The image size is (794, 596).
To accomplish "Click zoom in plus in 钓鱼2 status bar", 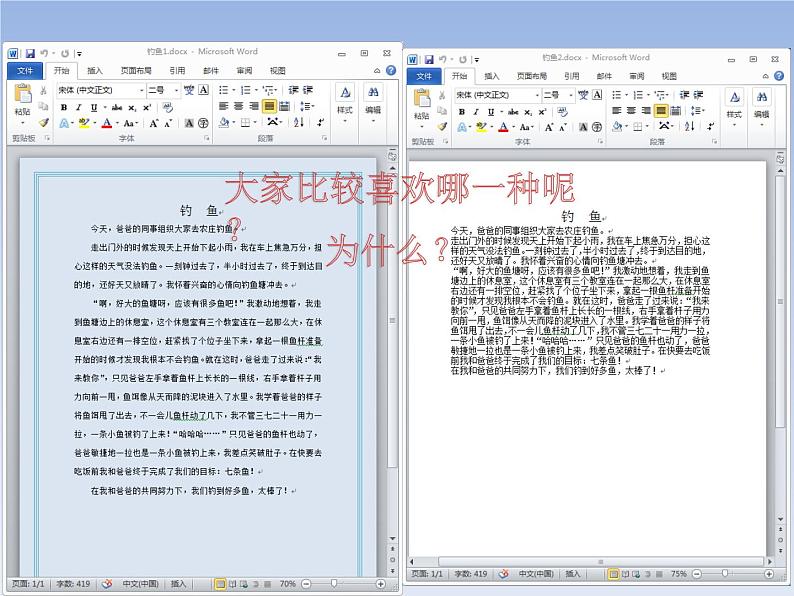I will point(769,574).
